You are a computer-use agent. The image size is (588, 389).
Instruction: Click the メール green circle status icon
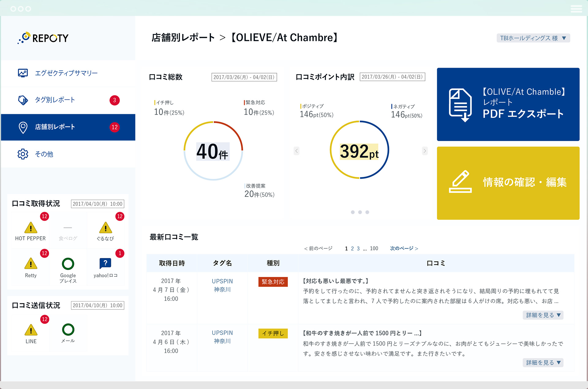(68, 330)
